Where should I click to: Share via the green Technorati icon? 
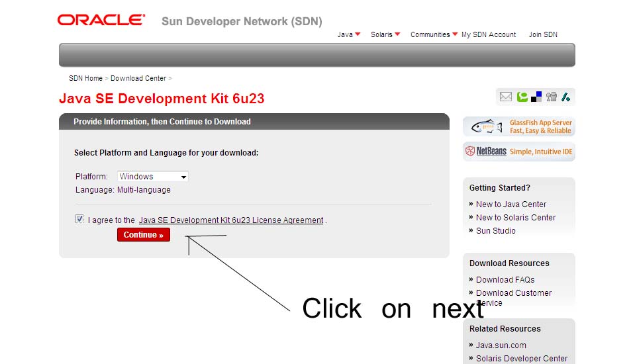(x=522, y=97)
